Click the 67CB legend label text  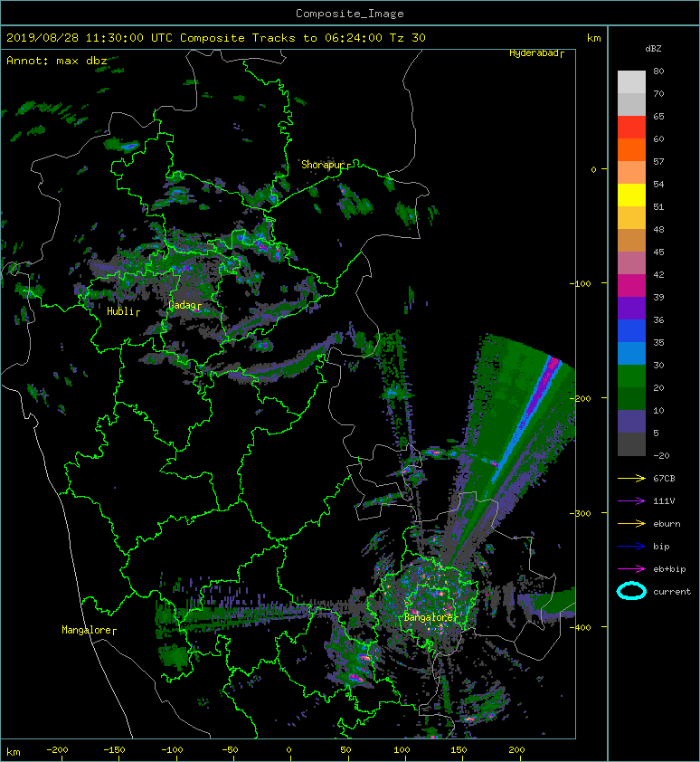664,478
